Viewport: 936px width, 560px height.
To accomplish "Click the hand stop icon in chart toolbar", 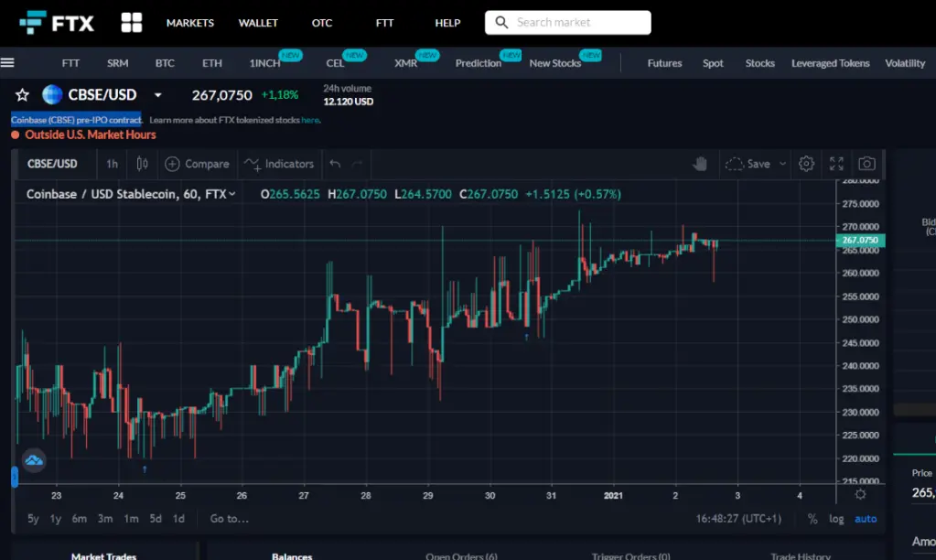I will pyautogui.click(x=700, y=164).
